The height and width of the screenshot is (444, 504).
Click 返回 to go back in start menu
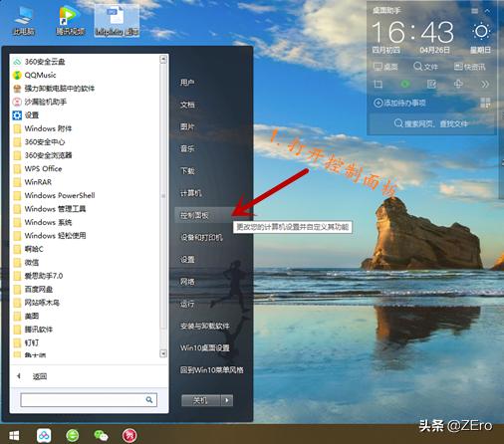(40, 376)
